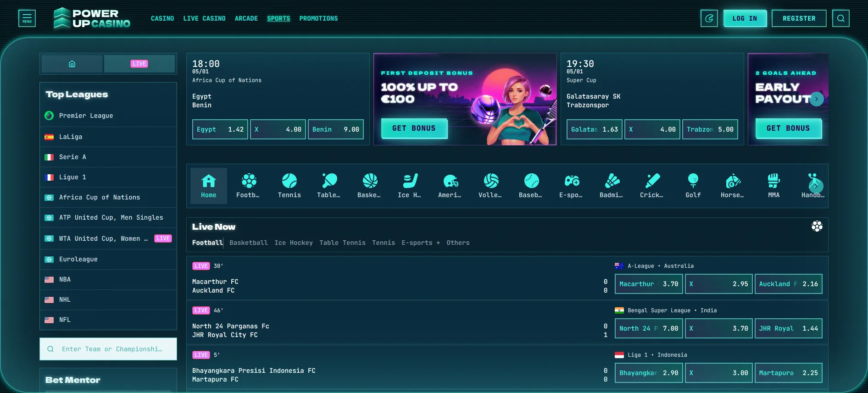Open the search magnifier icon in header

[x=841, y=18]
